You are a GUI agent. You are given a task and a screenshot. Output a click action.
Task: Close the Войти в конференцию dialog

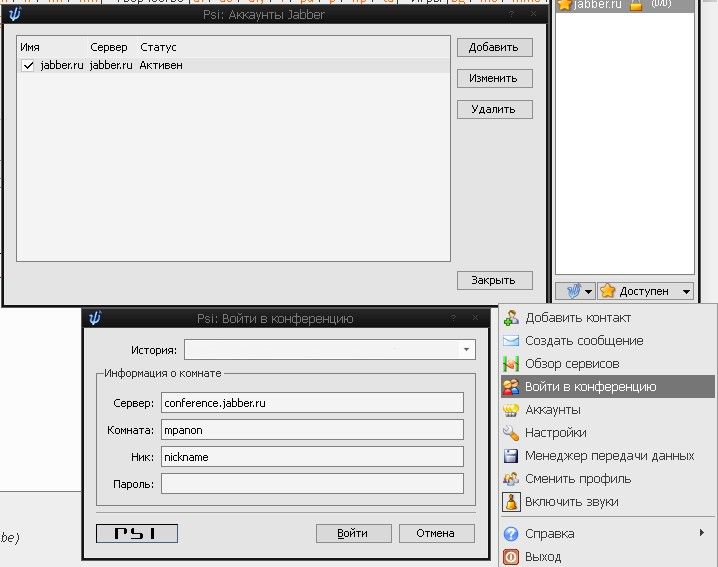(475, 317)
